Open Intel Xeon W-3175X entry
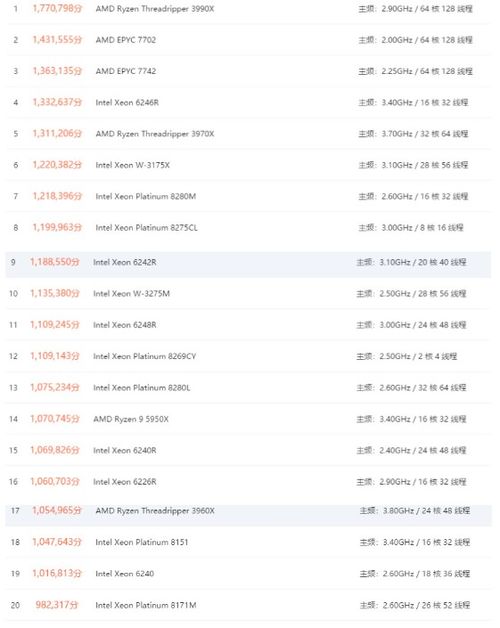 coord(132,165)
